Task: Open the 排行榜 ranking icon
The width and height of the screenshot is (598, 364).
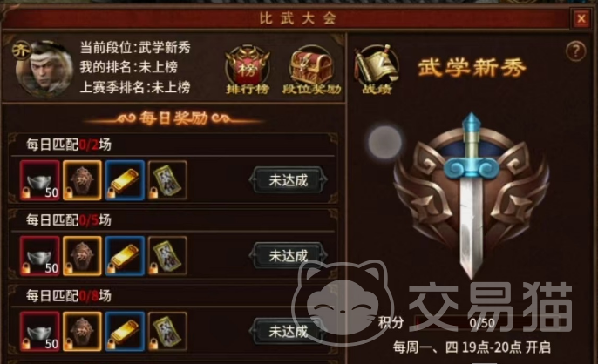Action: point(248,70)
